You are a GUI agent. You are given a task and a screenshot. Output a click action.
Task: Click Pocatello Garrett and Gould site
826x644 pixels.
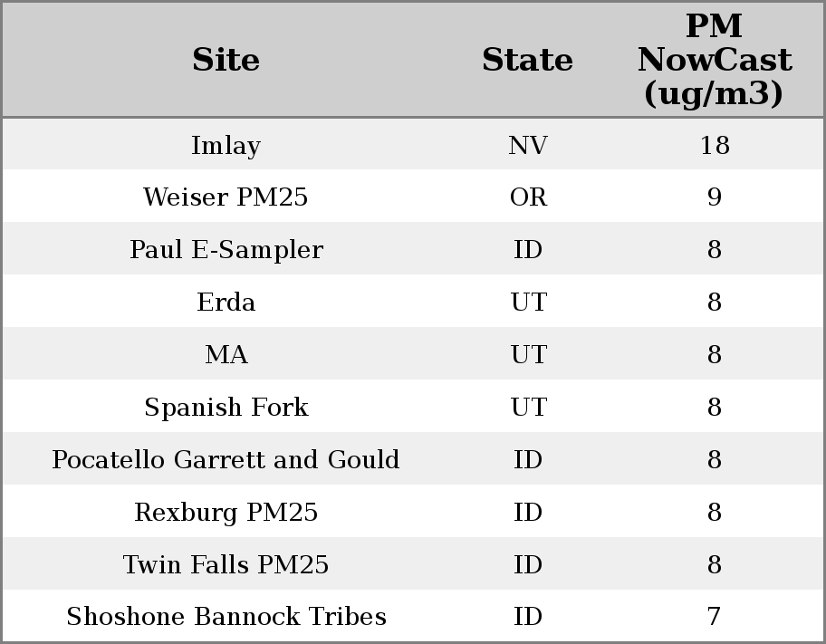click(226, 460)
